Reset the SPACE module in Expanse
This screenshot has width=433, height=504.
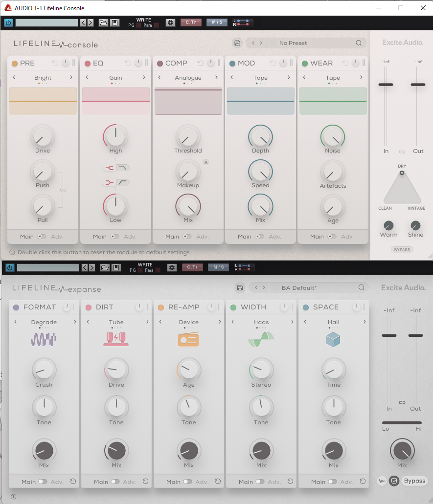tap(363, 482)
